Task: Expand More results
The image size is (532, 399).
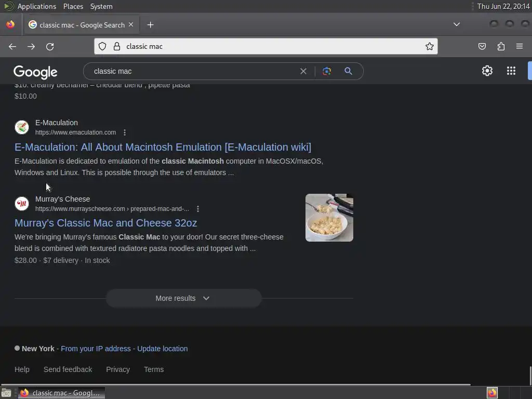Action: [x=183, y=298]
